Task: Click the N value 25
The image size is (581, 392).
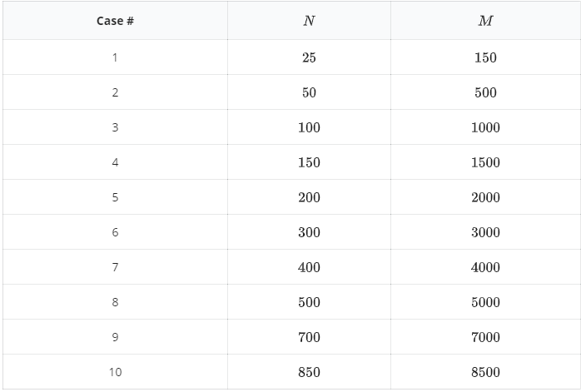Action: (x=309, y=57)
